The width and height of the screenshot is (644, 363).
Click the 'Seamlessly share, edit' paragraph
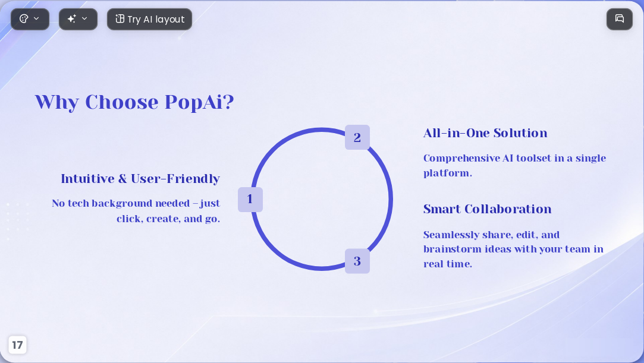coord(513,249)
